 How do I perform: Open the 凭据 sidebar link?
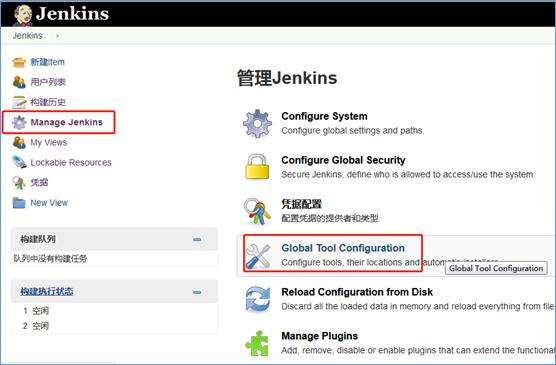coord(39,183)
